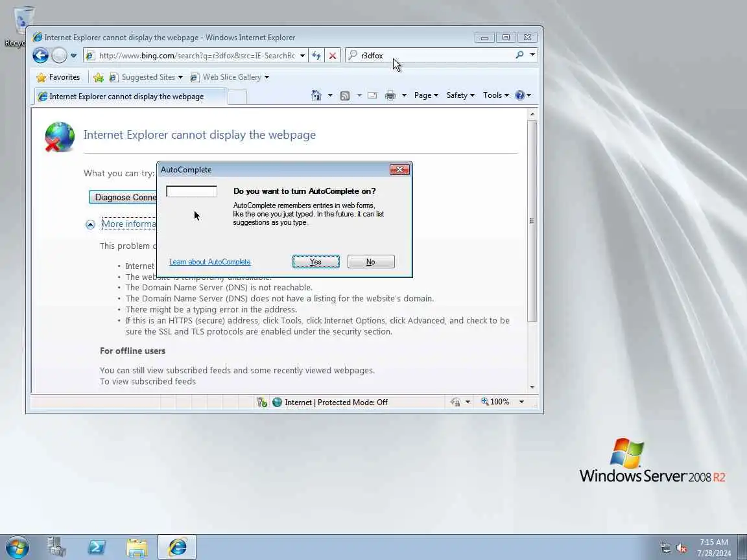Viewport: 747px width, 560px height.
Task: Click the vertical scrollbar thumb
Action: click(x=532, y=220)
